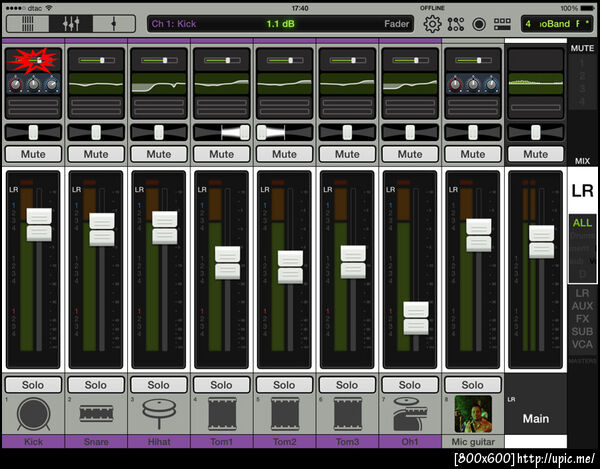Select the Hihat channel icon
600x469 pixels.
coord(159,413)
